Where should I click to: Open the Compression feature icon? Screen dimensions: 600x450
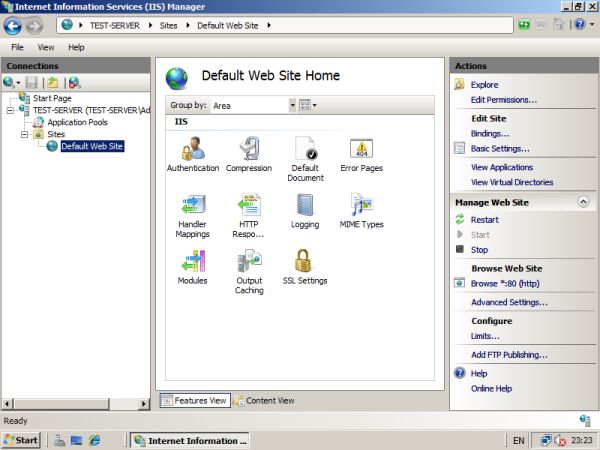pyautogui.click(x=249, y=155)
